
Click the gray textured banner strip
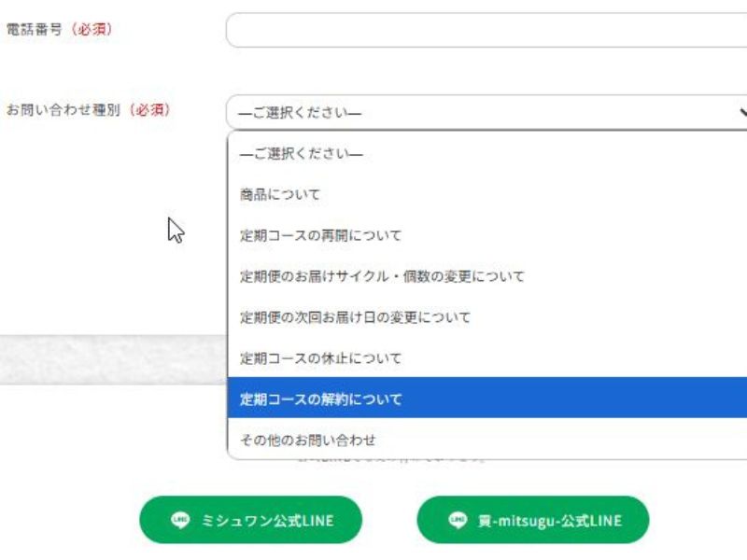click(x=113, y=359)
